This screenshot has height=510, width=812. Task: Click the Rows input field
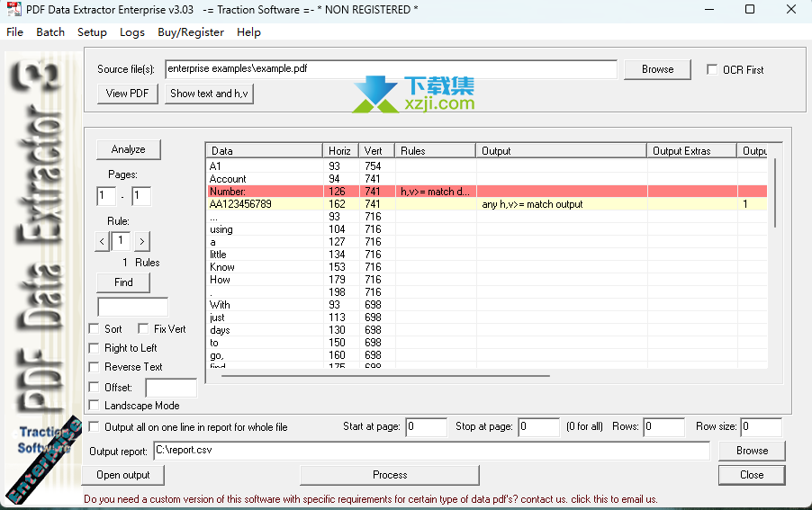pos(663,427)
